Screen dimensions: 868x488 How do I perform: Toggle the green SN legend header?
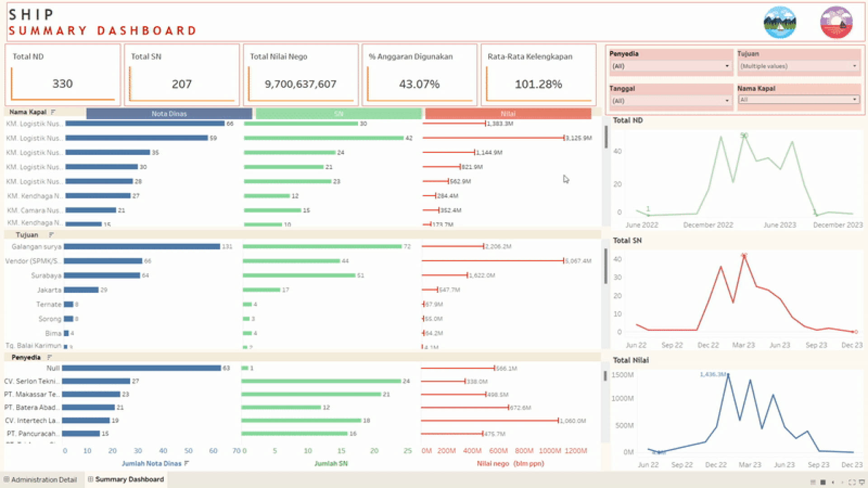339,114
